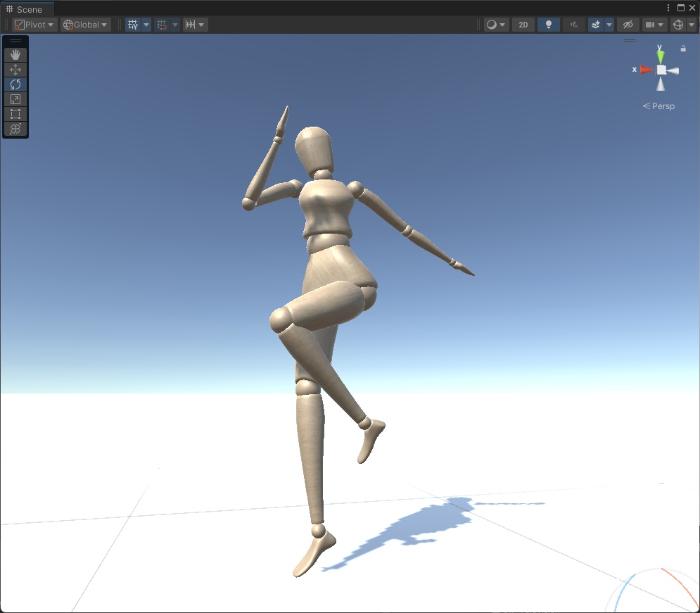
Task: Open the Gizmos dropdown arrow
Action: point(692,24)
